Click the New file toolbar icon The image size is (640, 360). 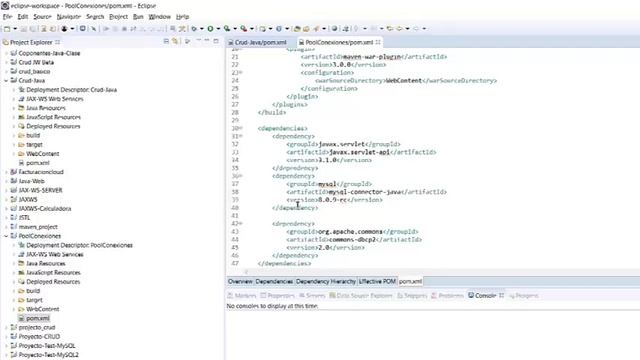[x=7, y=29]
